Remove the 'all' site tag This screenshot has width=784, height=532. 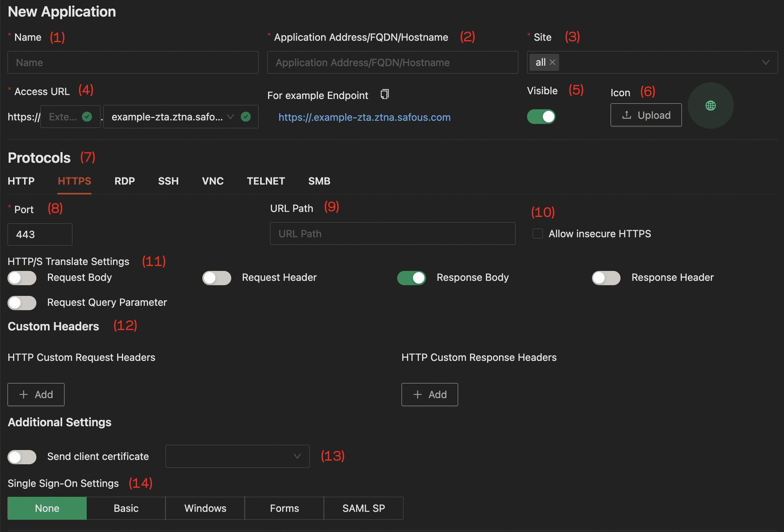(553, 62)
